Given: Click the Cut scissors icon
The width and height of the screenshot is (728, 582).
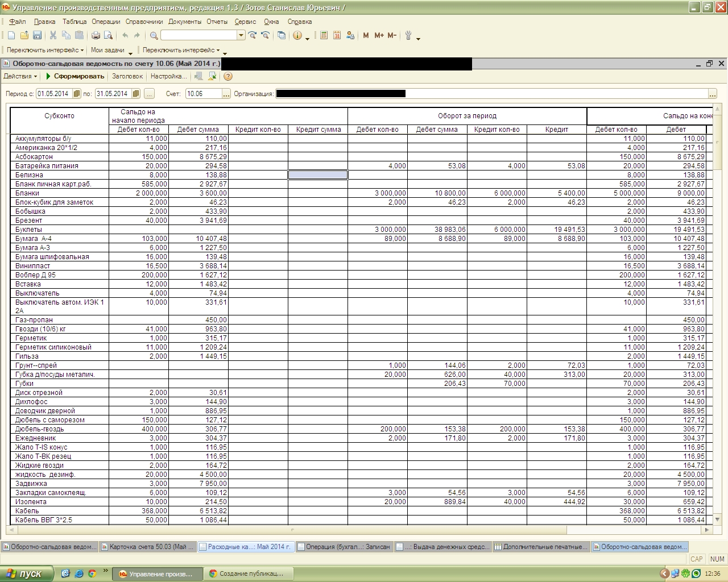Looking at the screenshot, I should pos(53,35).
